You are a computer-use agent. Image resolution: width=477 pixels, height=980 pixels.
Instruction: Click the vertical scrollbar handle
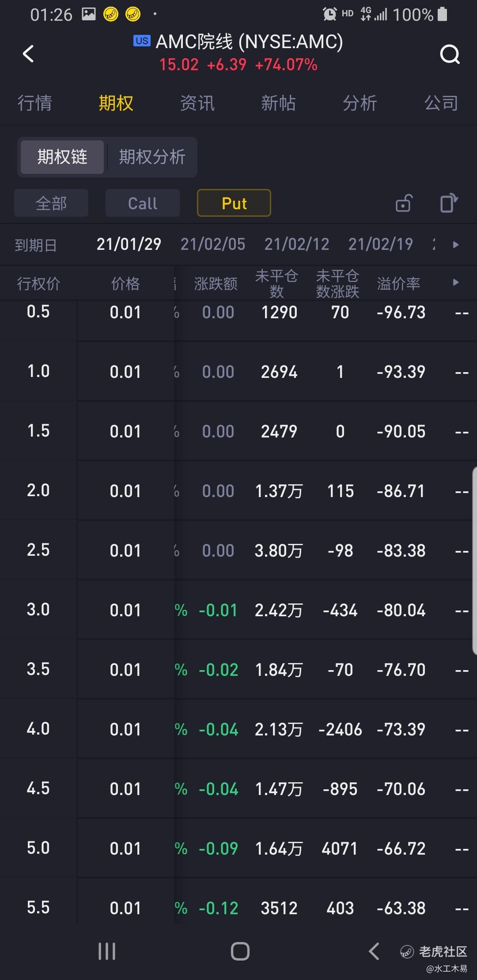(474, 561)
